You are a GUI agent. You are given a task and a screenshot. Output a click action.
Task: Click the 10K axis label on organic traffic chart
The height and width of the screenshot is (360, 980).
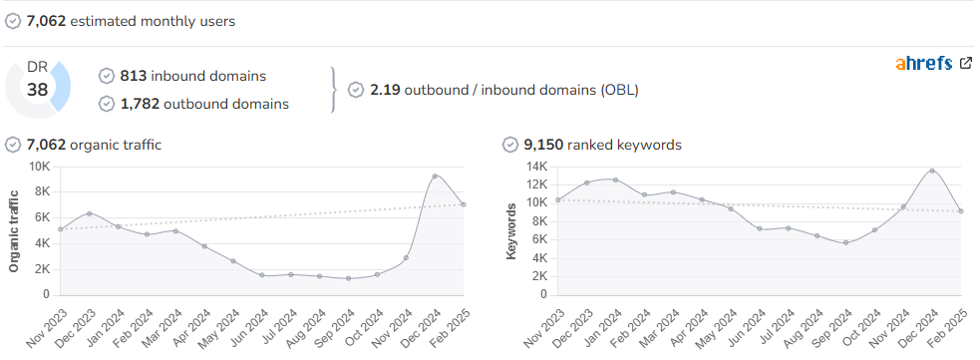39,167
